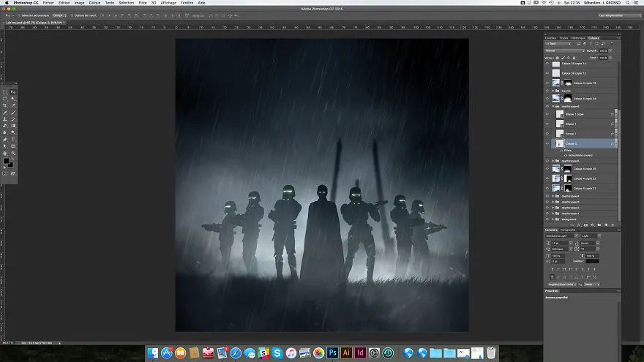Select the Hand tool

pos(5,153)
